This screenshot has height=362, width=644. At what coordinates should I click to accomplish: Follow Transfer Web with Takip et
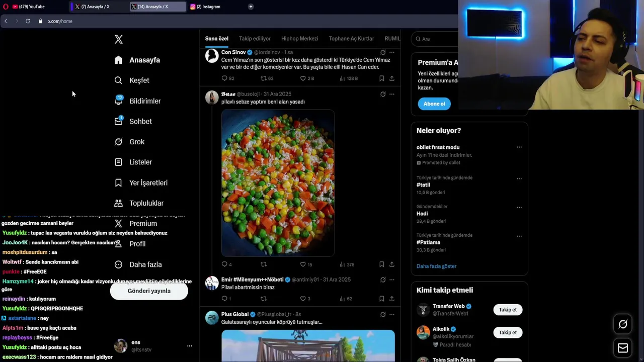[x=508, y=310]
